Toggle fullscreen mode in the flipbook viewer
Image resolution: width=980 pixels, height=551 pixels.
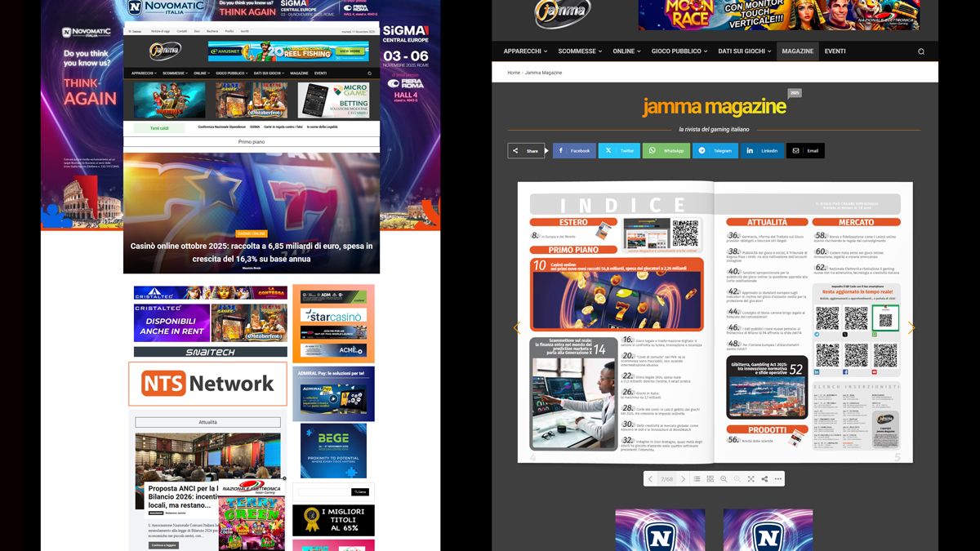pos(751,478)
